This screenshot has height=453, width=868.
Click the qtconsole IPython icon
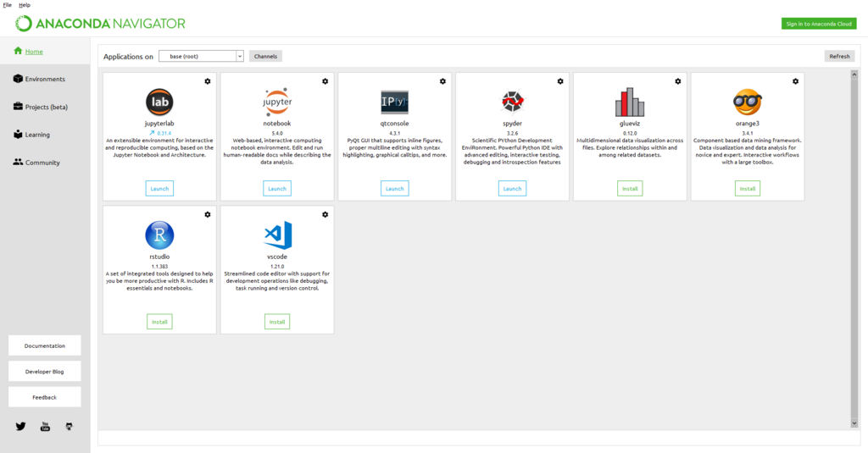(395, 102)
